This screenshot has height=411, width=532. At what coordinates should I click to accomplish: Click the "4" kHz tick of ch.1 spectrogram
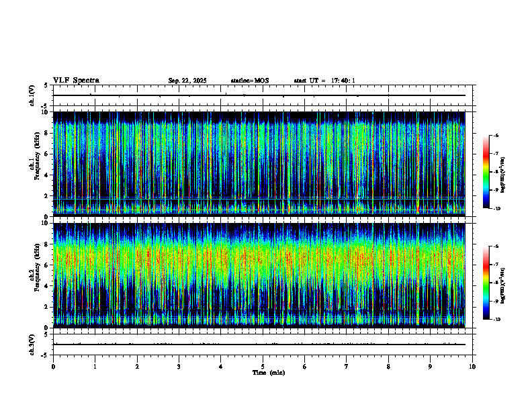pyautogui.click(x=47, y=175)
